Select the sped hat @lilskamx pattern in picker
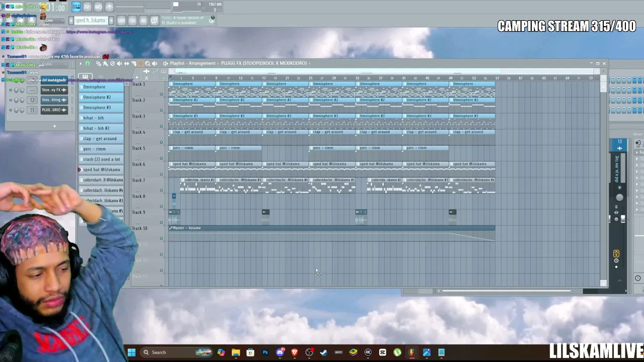644x362 pixels. pyautogui.click(x=101, y=170)
